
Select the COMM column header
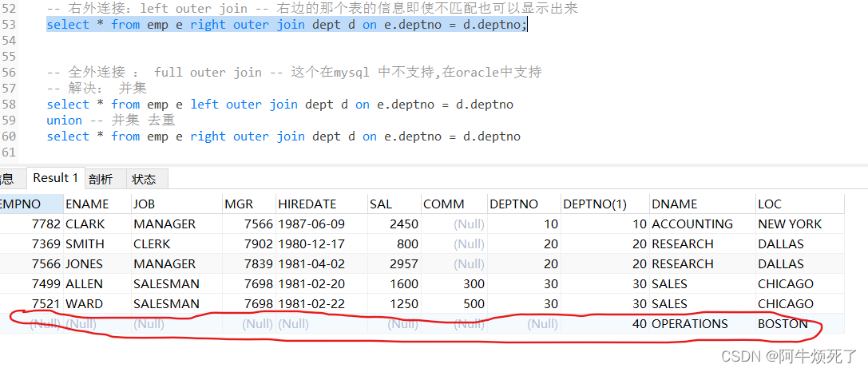(x=454, y=204)
